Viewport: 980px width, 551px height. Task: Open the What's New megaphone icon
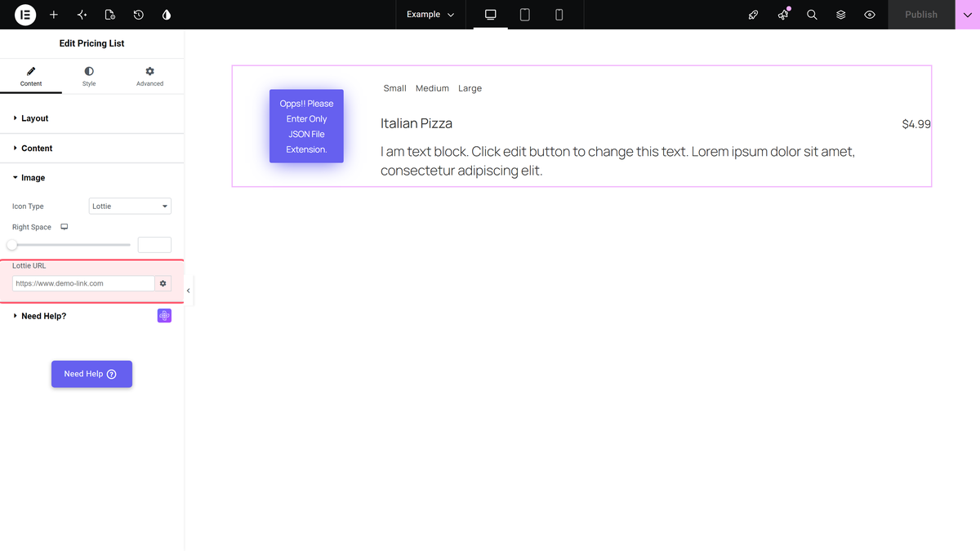pos(783,15)
